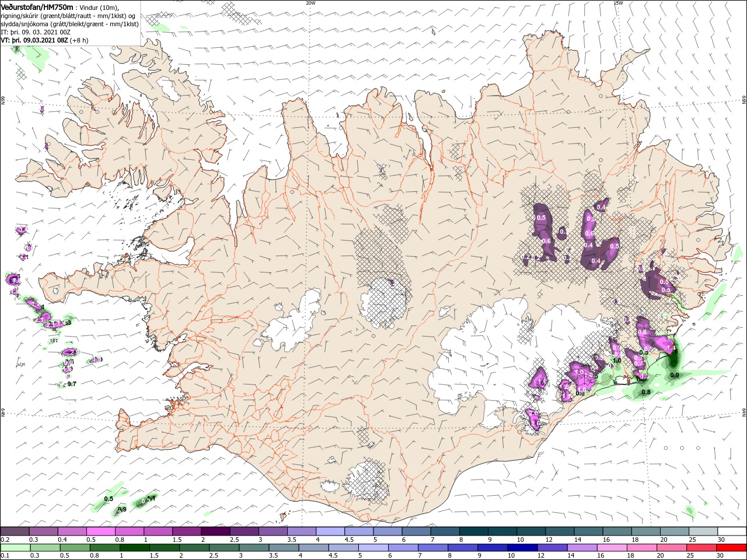Click the '0.1' label under the lower scale
Image resolution: width=747 pixels, height=560 pixels.
coord(4,556)
